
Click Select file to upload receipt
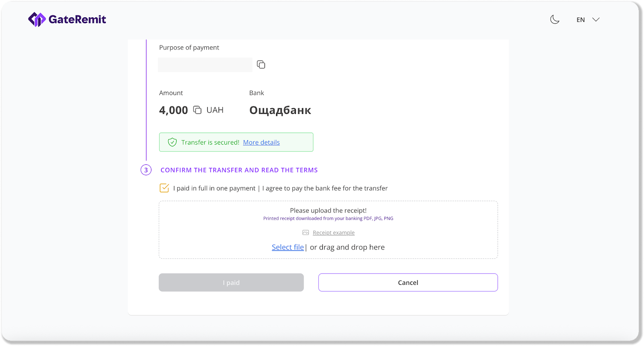(x=287, y=247)
